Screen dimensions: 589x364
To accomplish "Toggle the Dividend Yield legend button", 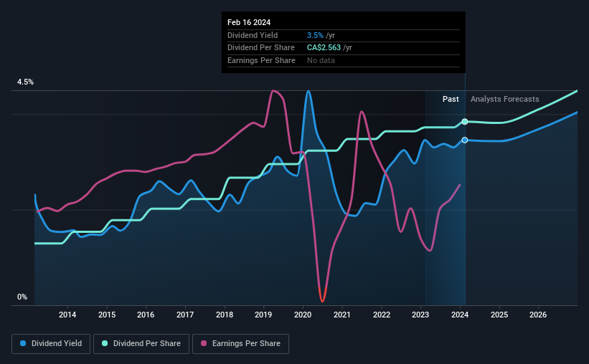I will pyautogui.click(x=51, y=344).
